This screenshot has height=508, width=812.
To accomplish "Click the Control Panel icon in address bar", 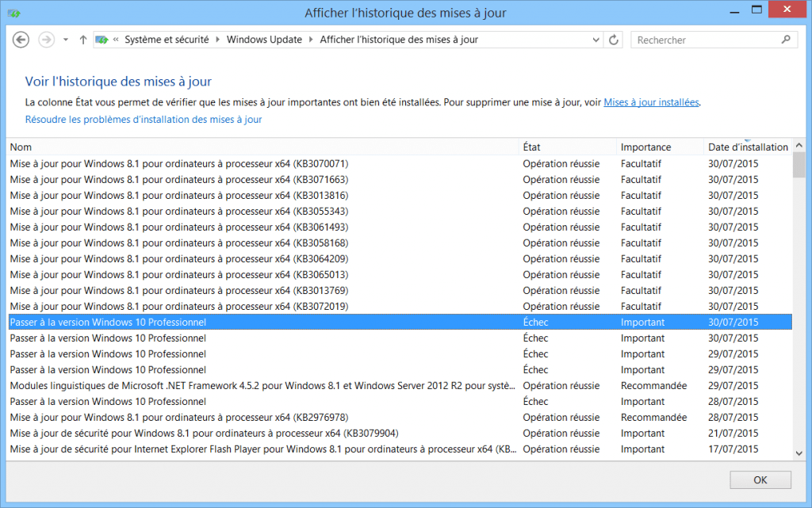I will pos(102,40).
